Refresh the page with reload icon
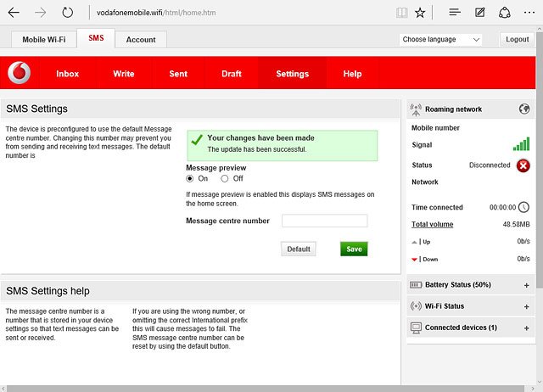Screen dimensions: 543x392 tap(67, 13)
